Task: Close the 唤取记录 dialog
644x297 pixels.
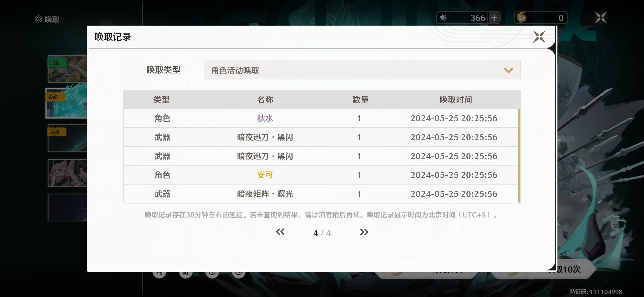Action: (539, 37)
